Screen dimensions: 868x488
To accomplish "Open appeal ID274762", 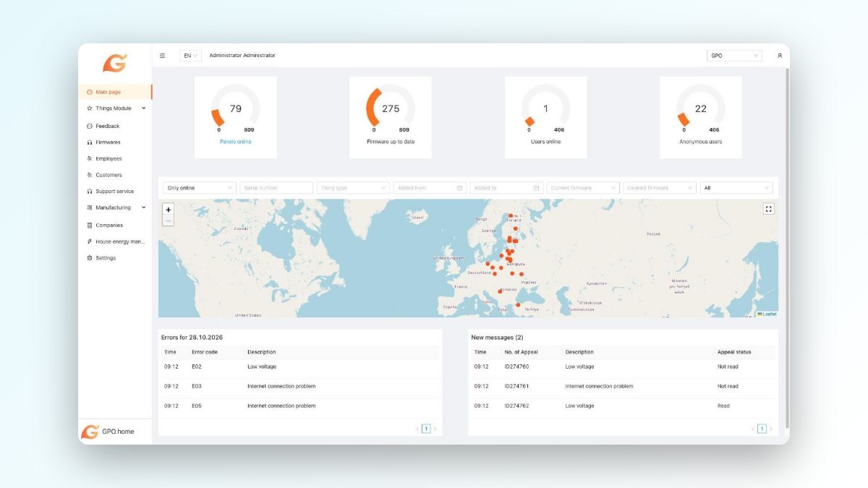I will click(x=516, y=406).
